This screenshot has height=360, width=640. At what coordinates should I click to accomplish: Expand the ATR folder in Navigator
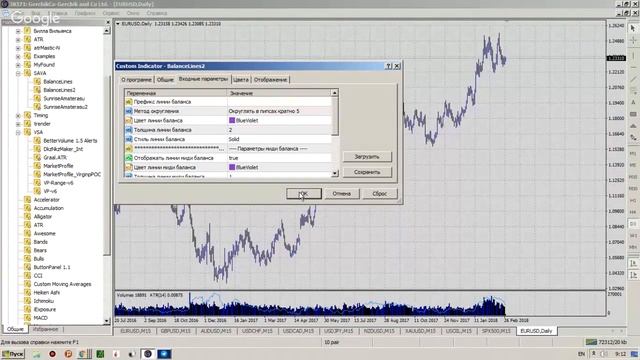18,40
